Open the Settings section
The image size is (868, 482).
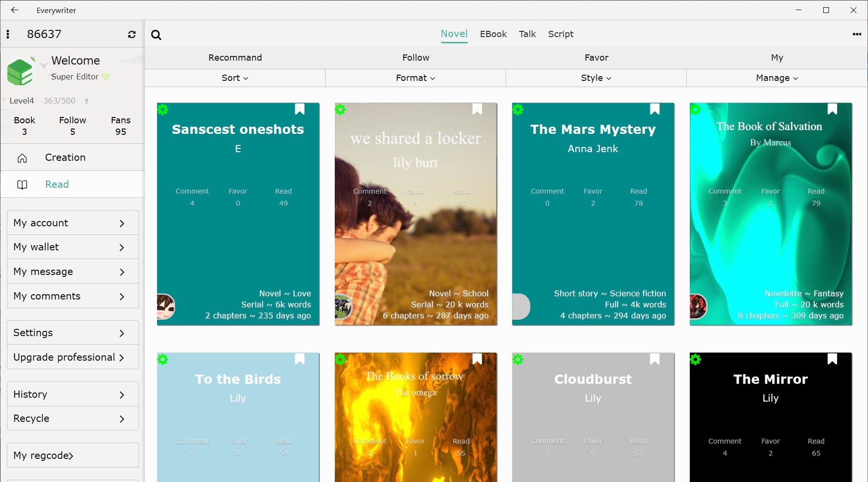(73, 333)
